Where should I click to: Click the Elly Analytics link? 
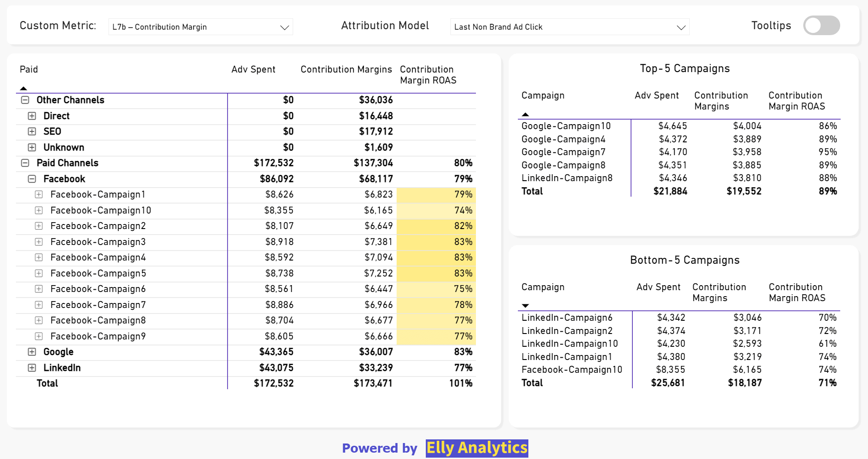(x=476, y=448)
